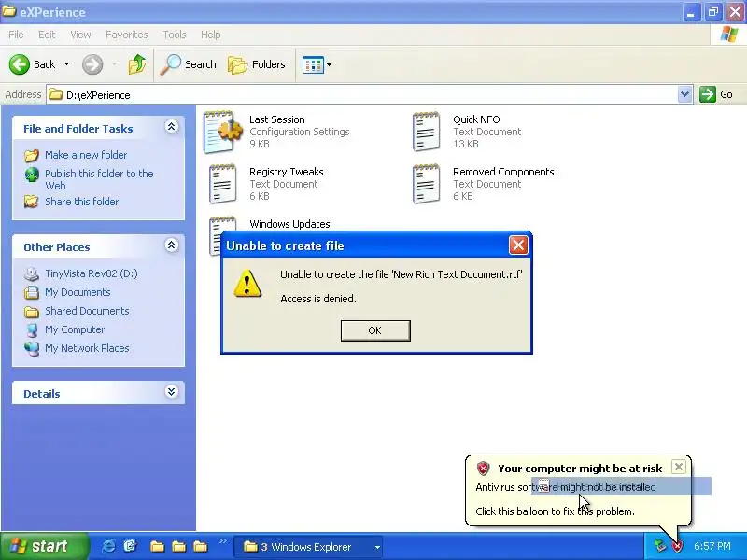Launch Internet Explorer from Quick Launch
The image size is (747, 560).
[108, 546]
